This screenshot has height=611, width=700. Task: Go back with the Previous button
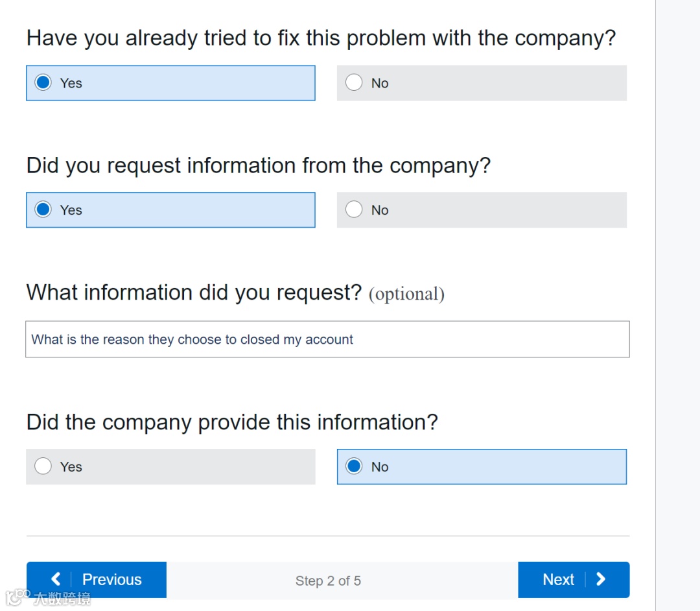[x=97, y=579]
